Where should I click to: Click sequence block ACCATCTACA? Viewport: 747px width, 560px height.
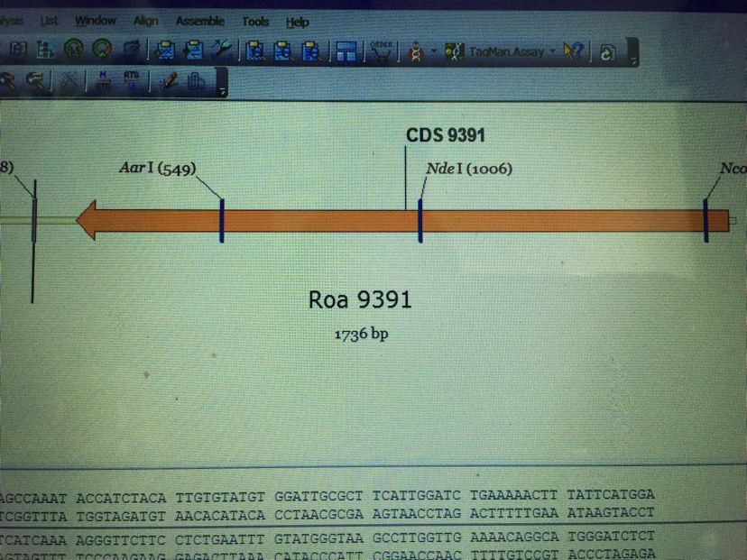[121, 498]
